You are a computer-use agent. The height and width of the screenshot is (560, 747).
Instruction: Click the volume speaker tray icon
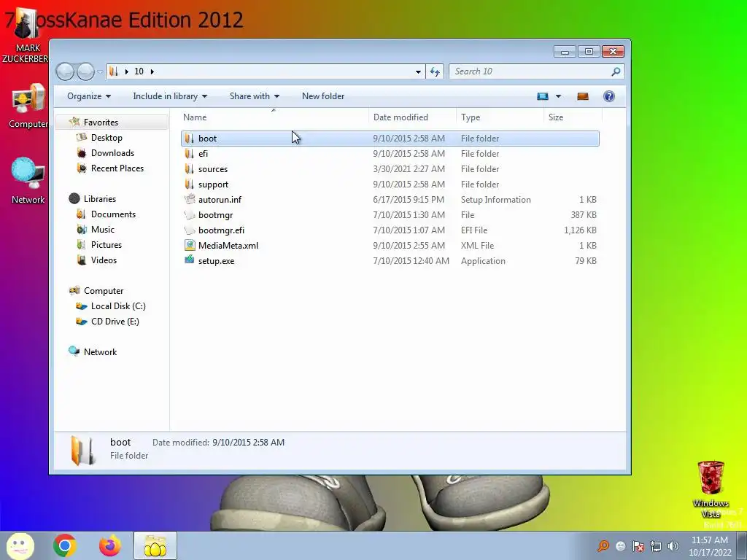coord(673,546)
